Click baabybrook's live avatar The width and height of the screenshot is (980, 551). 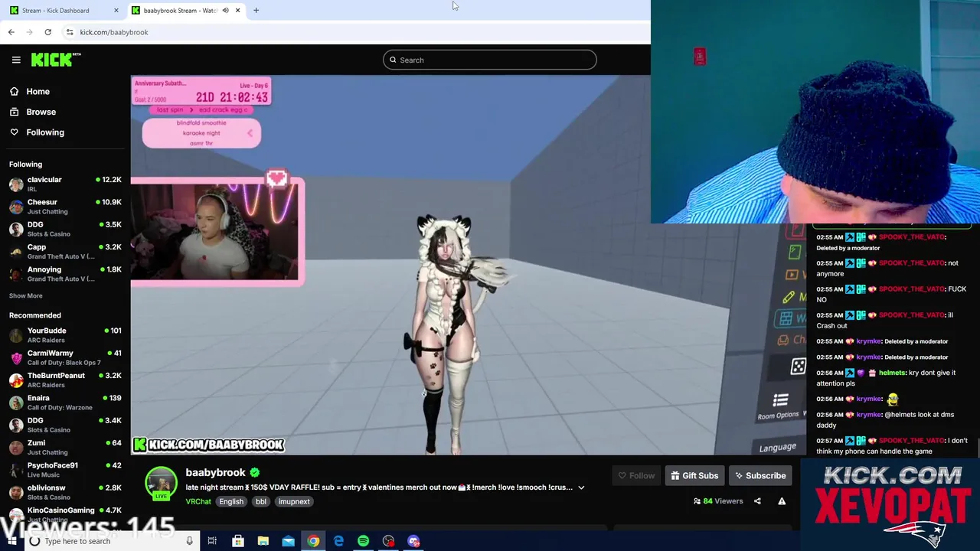[161, 483]
